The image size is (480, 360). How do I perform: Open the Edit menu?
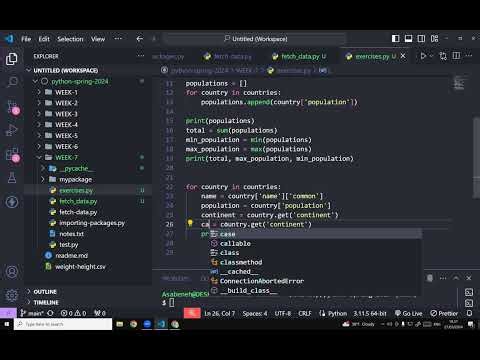point(44,39)
